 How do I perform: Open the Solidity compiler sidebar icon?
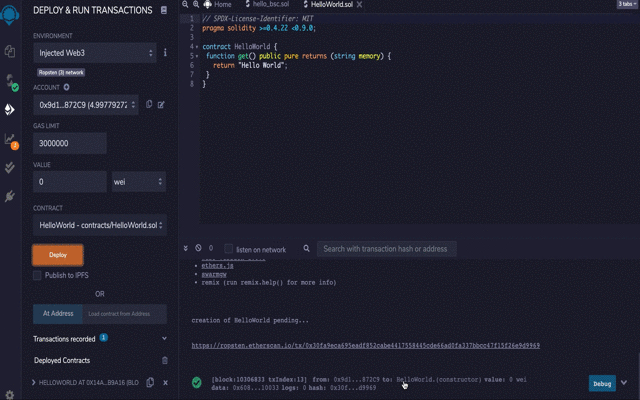11,80
